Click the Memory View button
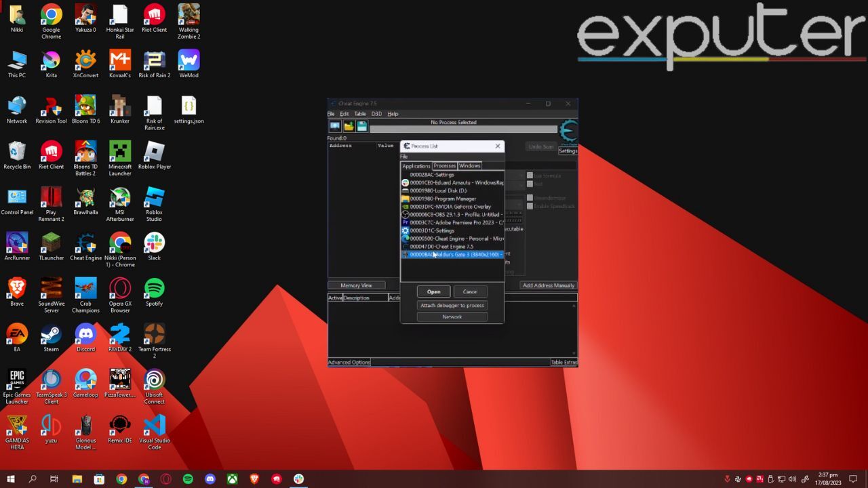Viewport: 868px width, 488px height. point(357,285)
